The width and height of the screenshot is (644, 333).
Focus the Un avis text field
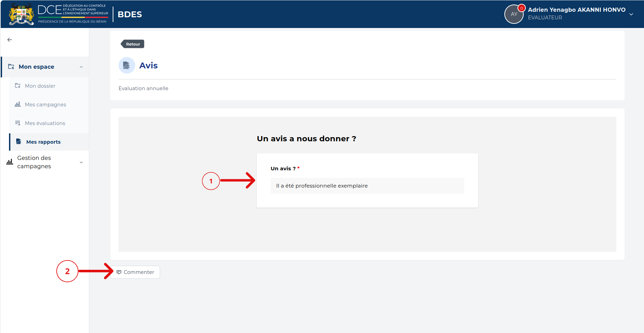click(367, 186)
